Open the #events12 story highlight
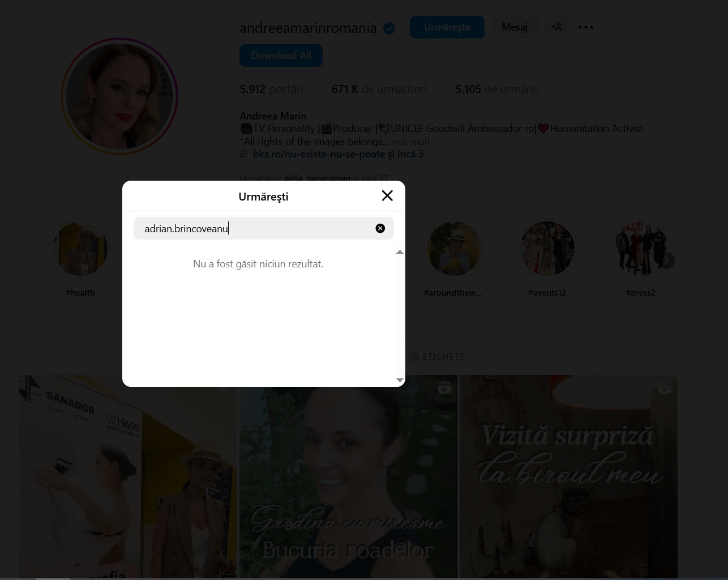This screenshot has height=580, width=728. click(x=547, y=249)
